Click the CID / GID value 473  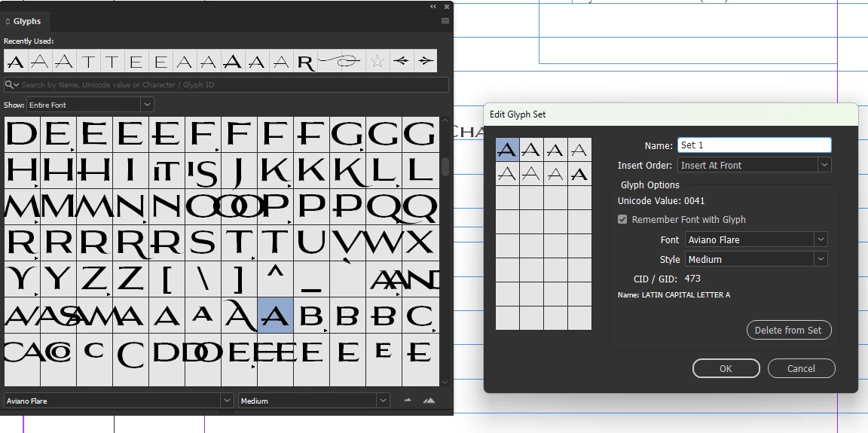(x=692, y=279)
